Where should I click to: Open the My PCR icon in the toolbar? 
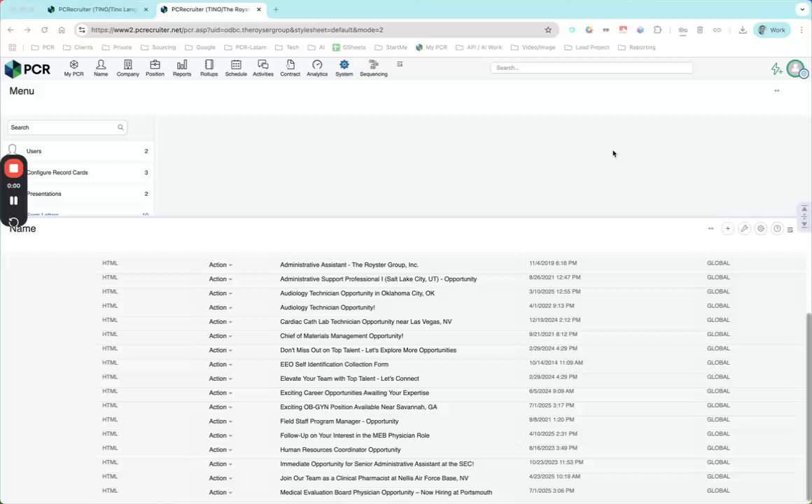click(x=73, y=68)
